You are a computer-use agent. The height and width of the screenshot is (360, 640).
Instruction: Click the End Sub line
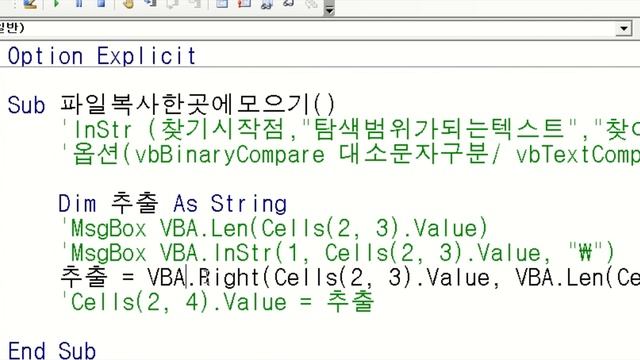52,351
